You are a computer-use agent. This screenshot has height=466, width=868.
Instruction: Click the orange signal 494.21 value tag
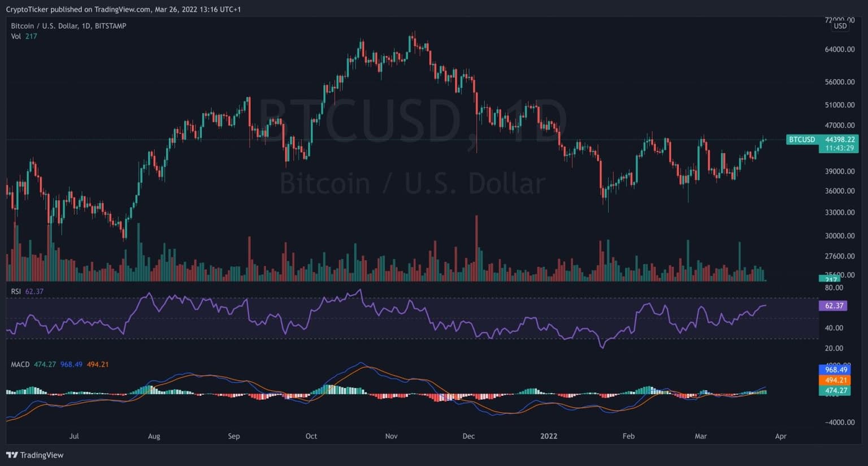pyautogui.click(x=836, y=380)
